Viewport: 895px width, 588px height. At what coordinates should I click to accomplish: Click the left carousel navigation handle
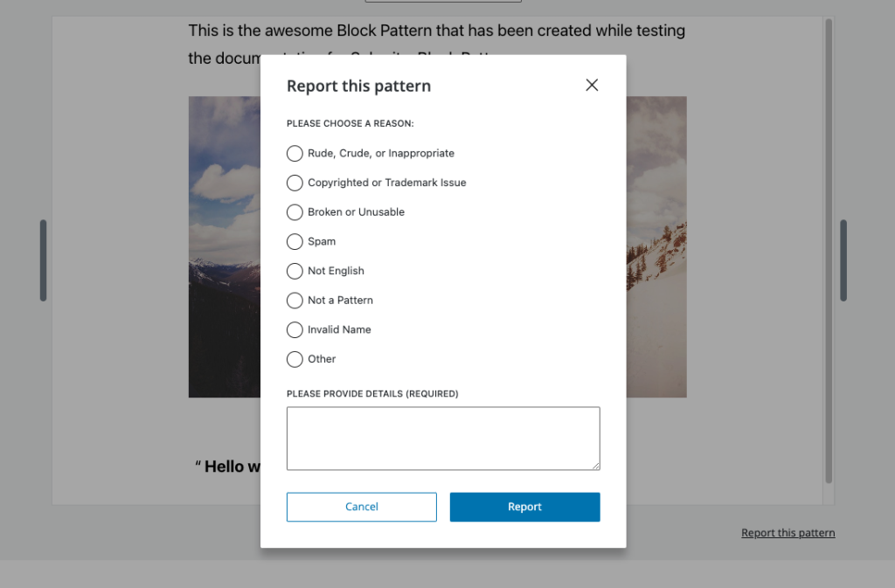[43, 260]
